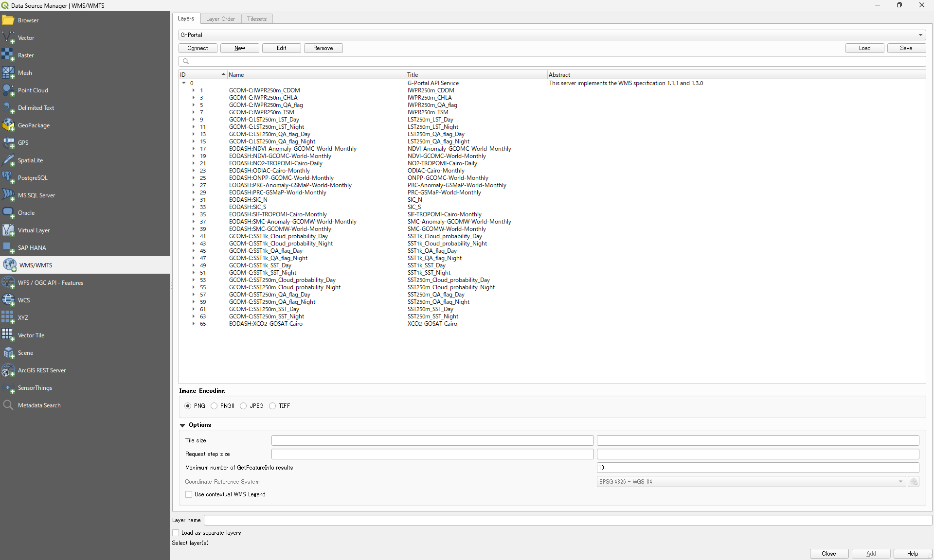Click the Point Cloud source icon
The width and height of the screenshot is (934, 560).
pos(8,90)
